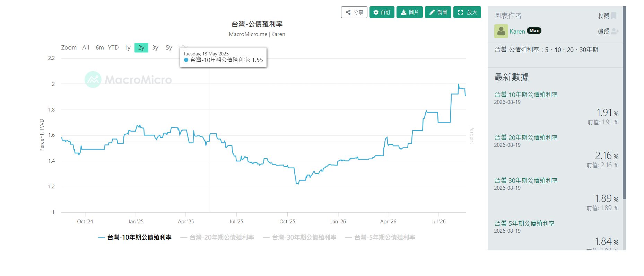Open 台灣-30年期公債殖利率 link in latest data
The width and height of the screenshot is (644, 276).
(x=526, y=180)
